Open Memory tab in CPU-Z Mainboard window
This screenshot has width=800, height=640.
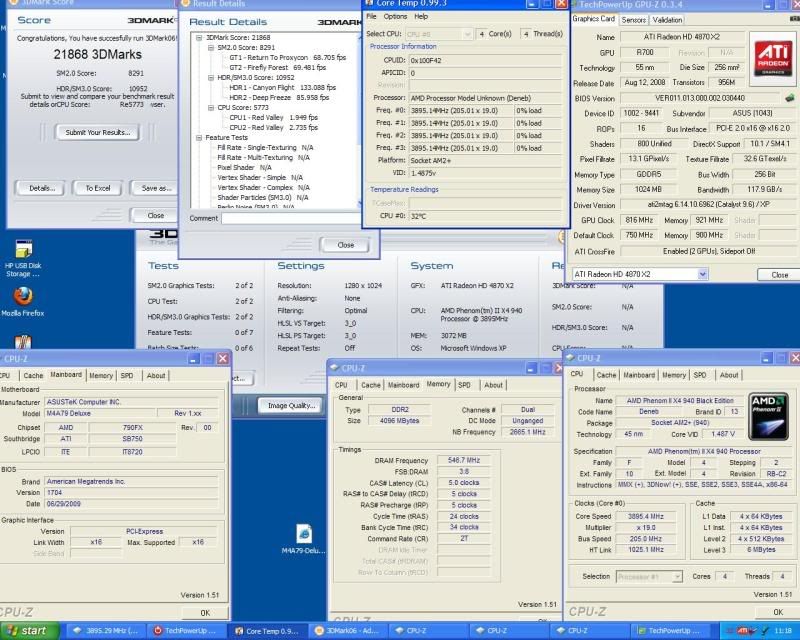pyautogui.click(x=101, y=376)
